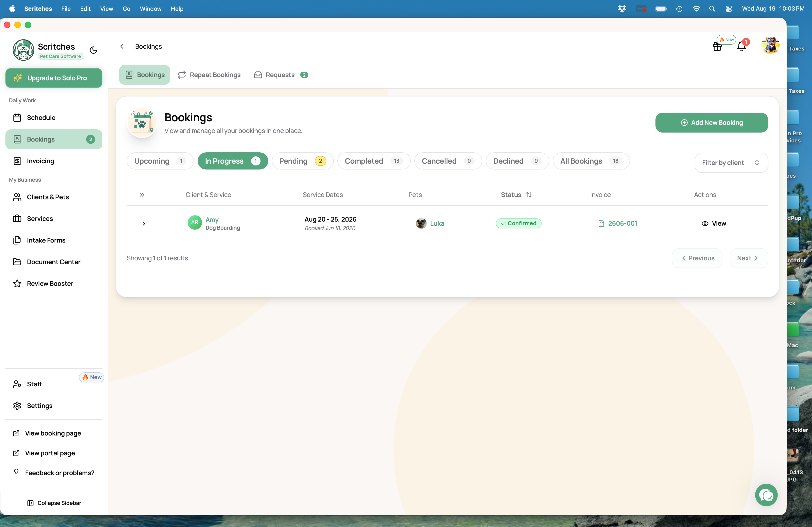Click the Invoicing sidebar icon
Screen dimensions: 812x527
tap(17, 161)
